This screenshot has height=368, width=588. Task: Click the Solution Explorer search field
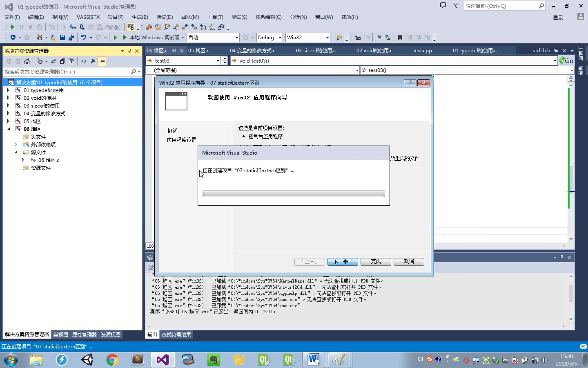(72, 72)
